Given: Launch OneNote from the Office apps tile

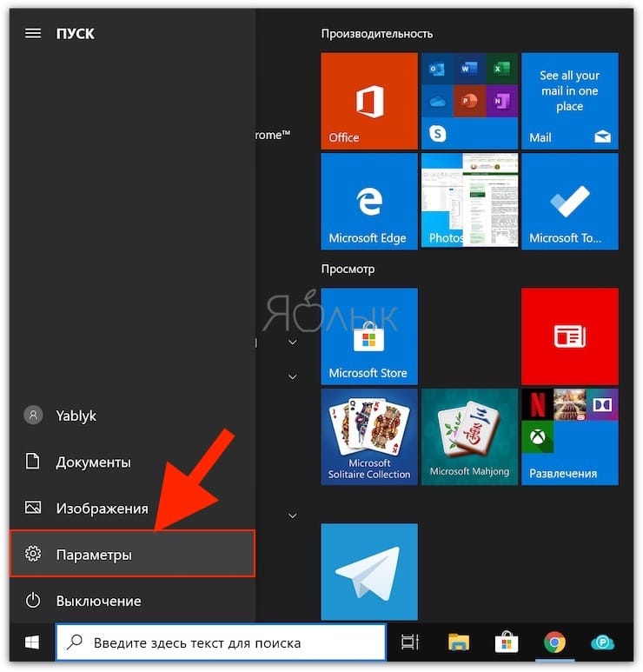Looking at the screenshot, I should point(501,101).
